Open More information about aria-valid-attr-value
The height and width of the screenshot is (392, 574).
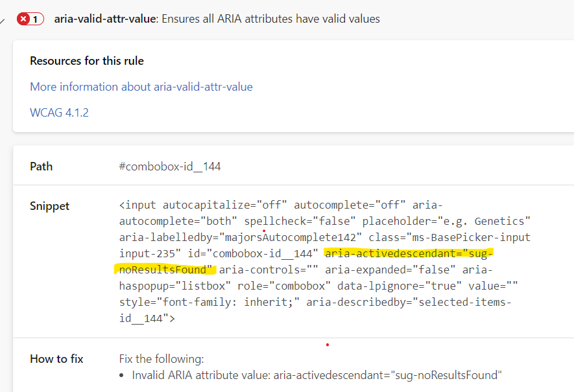coord(141,86)
